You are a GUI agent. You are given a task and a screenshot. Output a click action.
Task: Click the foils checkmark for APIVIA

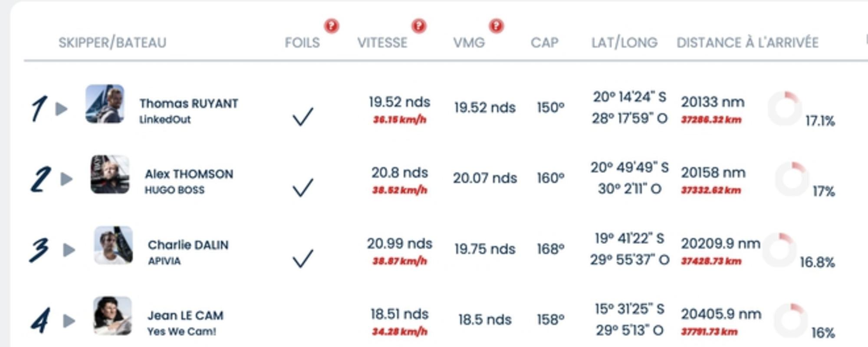click(303, 259)
